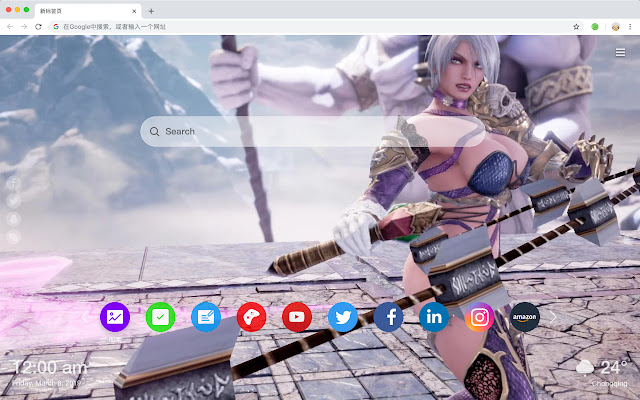Open the red game controller shortcut
This screenshot has height=400, width=640.
(251, 317)
